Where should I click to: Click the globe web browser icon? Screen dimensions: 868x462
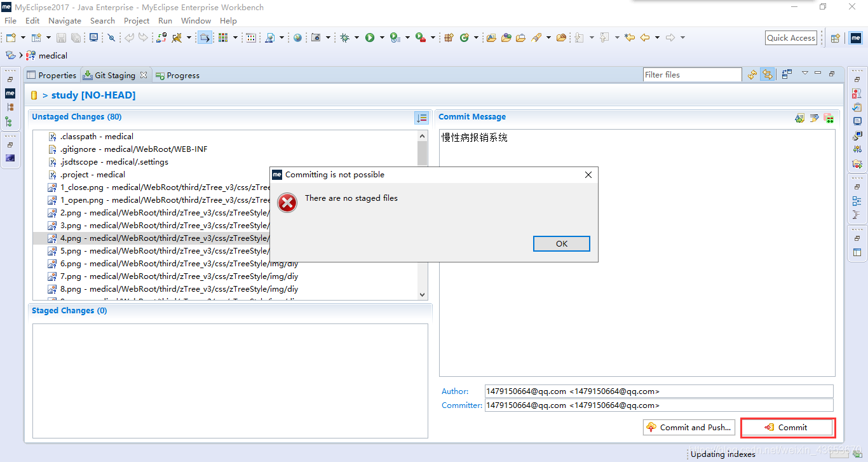click(x=297, y=38)
